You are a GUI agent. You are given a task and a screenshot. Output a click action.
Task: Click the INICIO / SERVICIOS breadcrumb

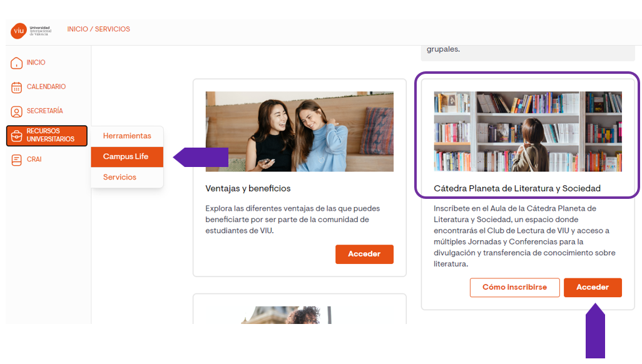99,29
